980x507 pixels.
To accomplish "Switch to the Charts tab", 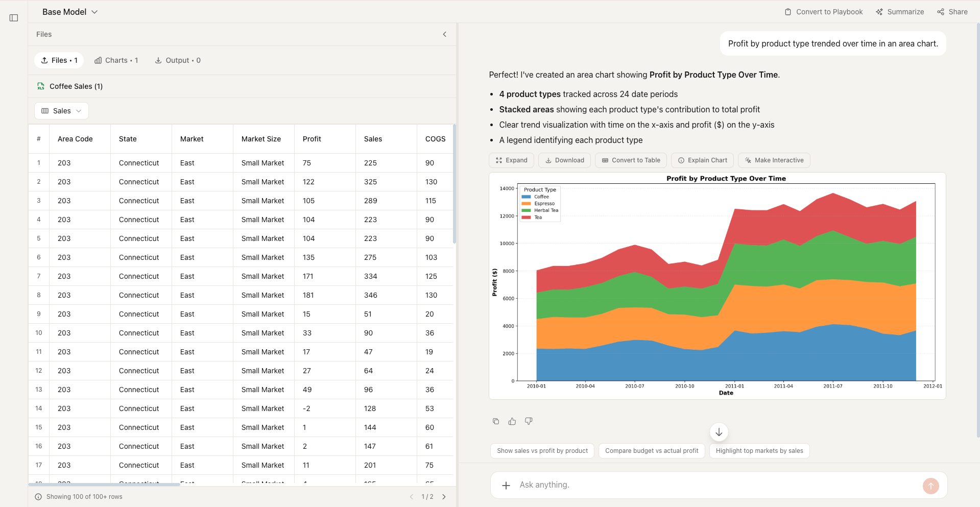I will (x=116, y=60).
